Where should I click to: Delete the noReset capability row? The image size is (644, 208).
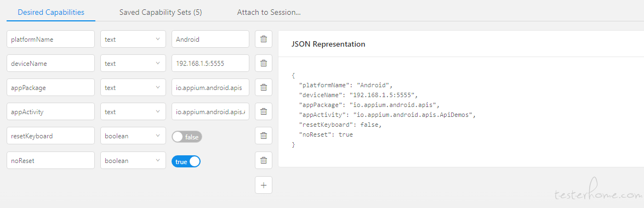(264, 160)
